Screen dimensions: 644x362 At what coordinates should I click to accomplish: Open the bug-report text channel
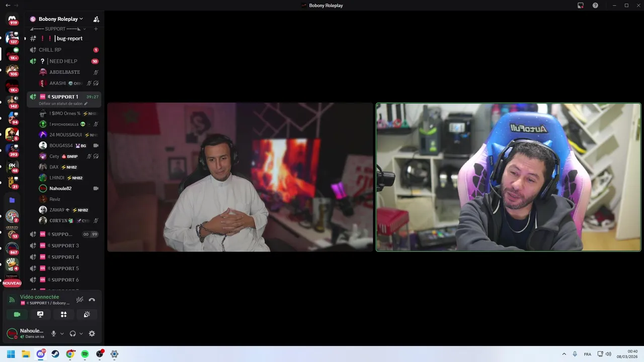(64, 39)
